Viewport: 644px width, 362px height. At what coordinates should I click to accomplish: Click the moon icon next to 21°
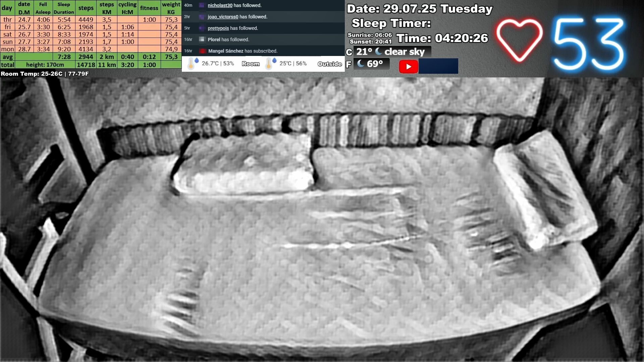[x=379, y=51]
